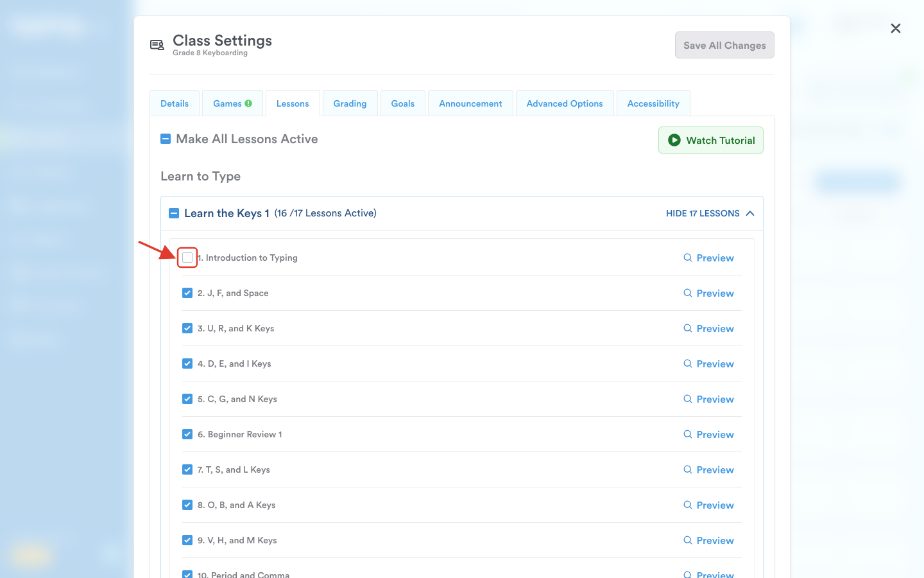
Task: Open the Announcement tab
Action: pos(470,103)
